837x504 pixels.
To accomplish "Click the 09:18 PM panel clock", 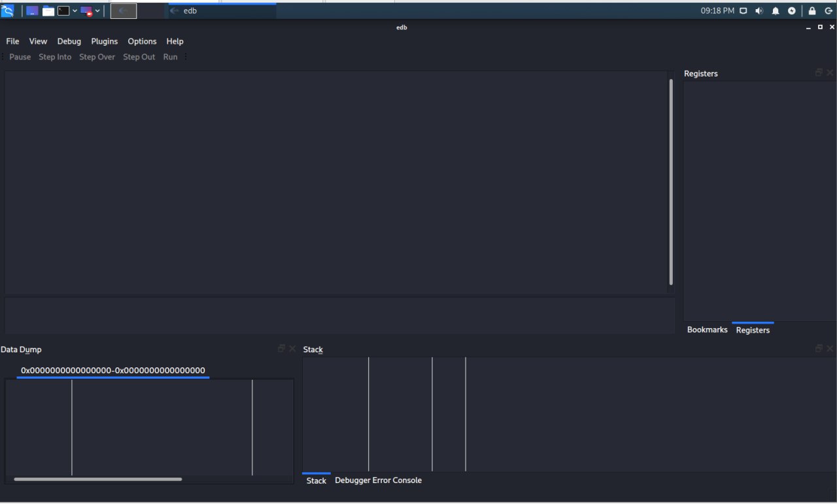I will point(717,11).
